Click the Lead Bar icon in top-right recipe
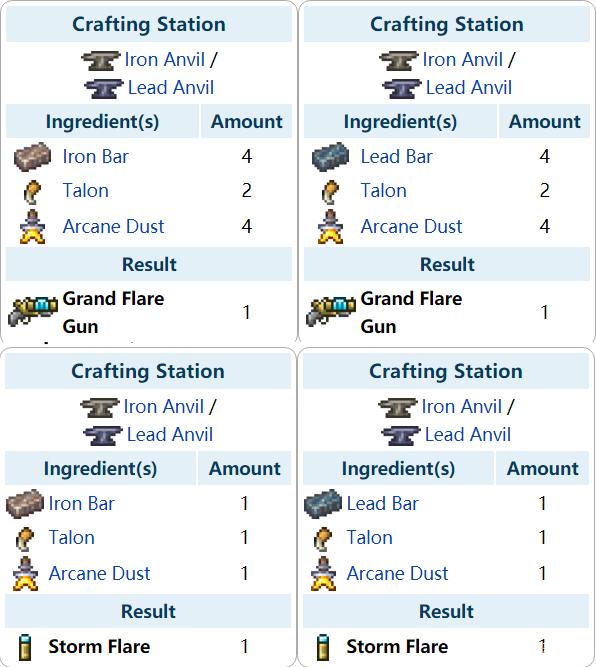596x667 pixels. click(x=331, y=157)
